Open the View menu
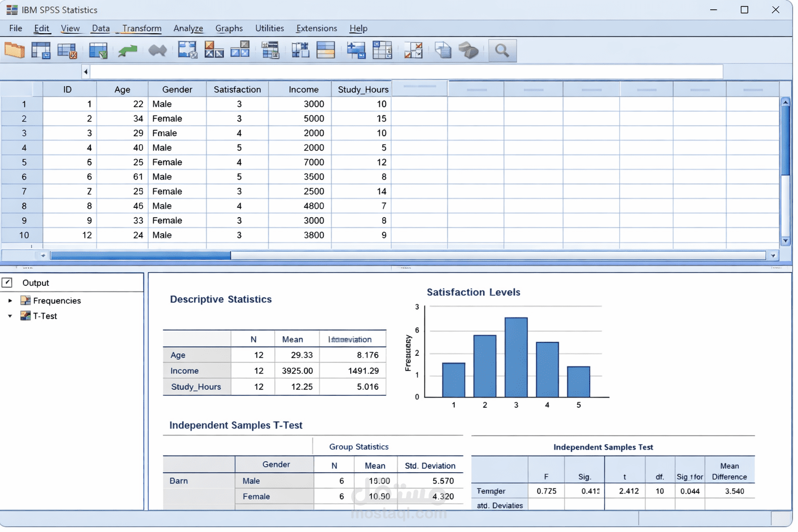Image resolution: width=798 pixels, height=532 pixels. pos(70,28)
